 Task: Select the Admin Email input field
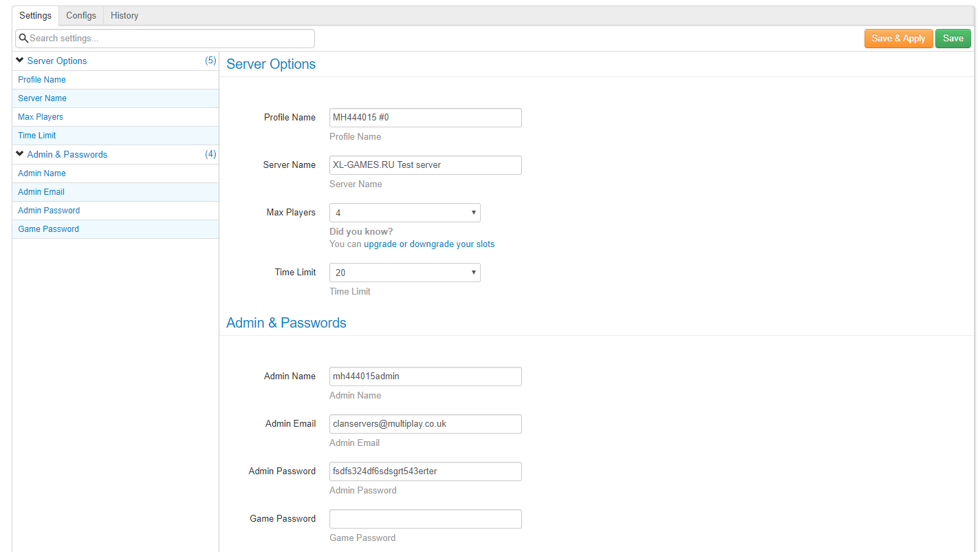point(425,424)
